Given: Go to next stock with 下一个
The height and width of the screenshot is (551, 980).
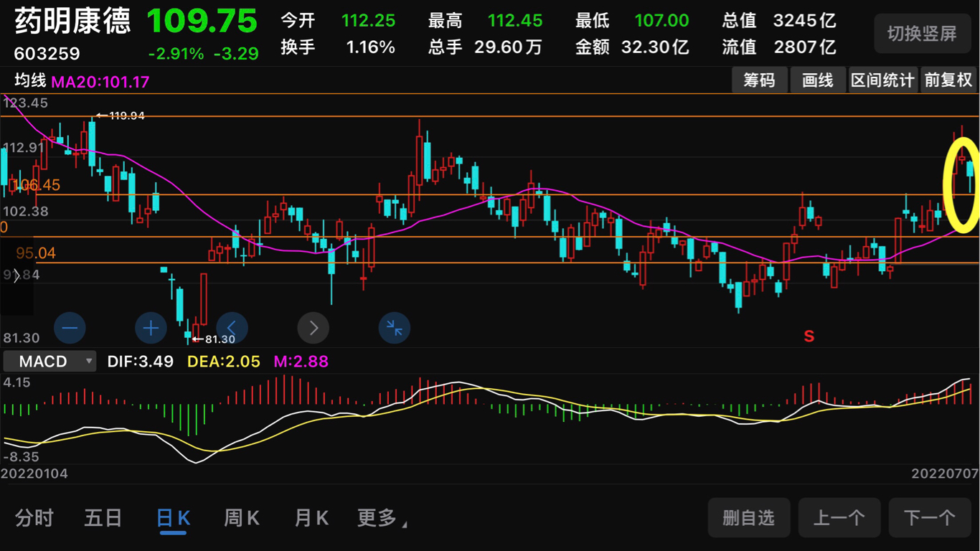Looking at the screenshot, I should coord(930,518).
